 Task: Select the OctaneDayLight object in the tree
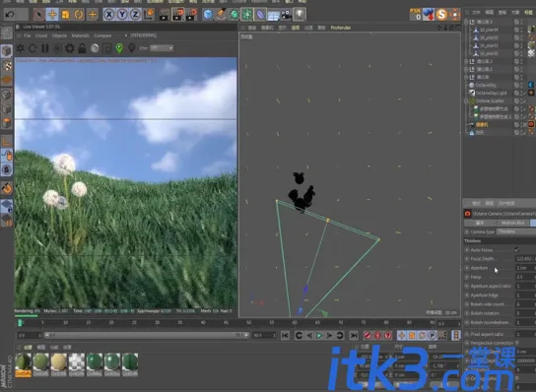tap(492, 93)
